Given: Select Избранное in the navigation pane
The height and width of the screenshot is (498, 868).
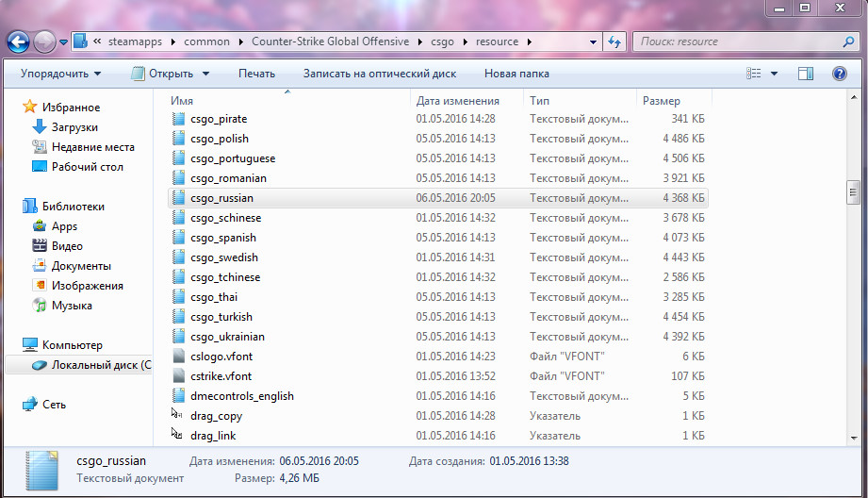Looking at the screenshot, I should pos(71,108).
